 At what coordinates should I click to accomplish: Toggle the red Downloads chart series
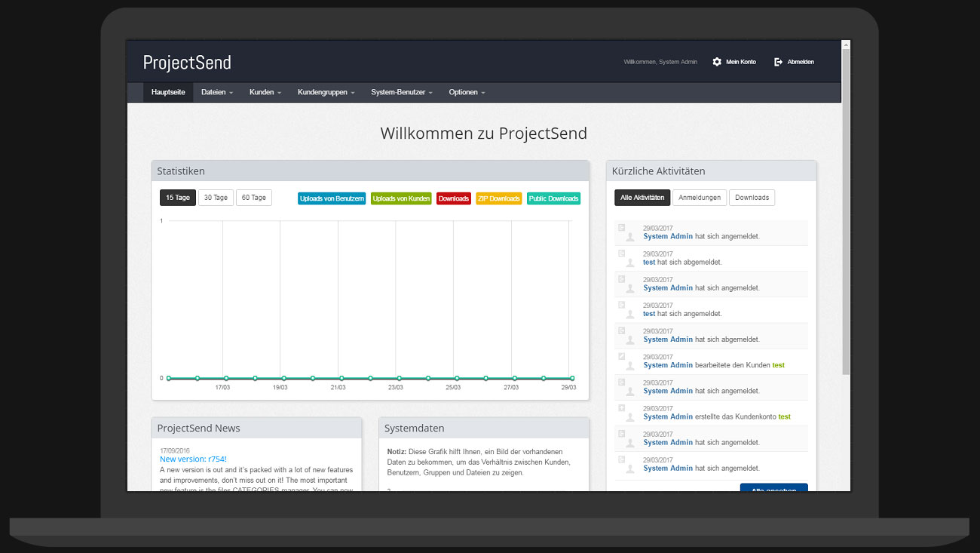[x=454, y=198]
